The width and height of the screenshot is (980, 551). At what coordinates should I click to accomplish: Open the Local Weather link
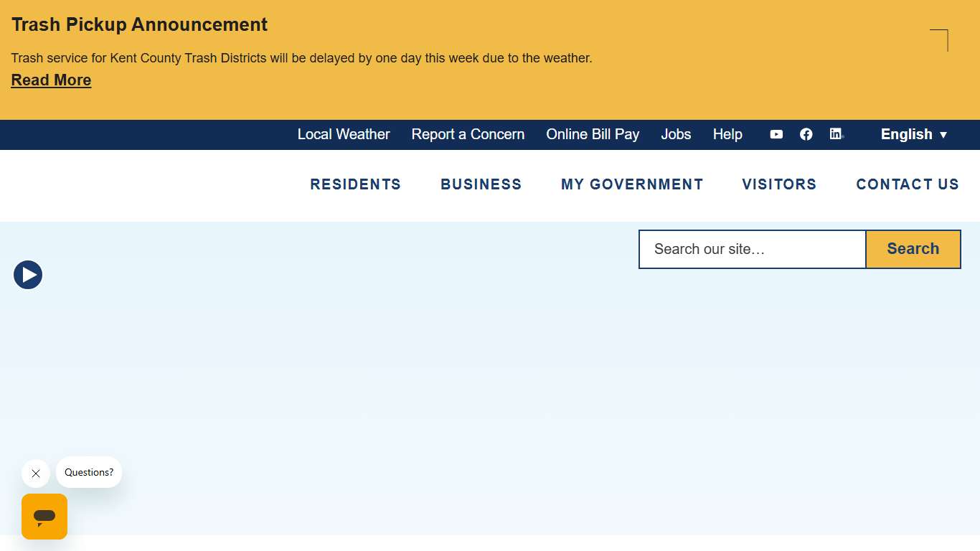344,134
